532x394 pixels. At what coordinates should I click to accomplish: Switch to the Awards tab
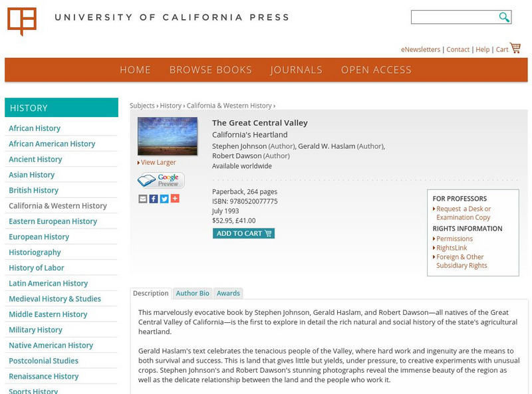(x=228, y=293)
